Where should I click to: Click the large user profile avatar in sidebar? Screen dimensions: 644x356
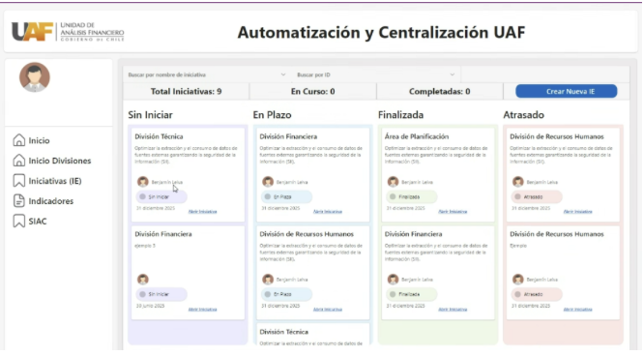tap(35, 77)
